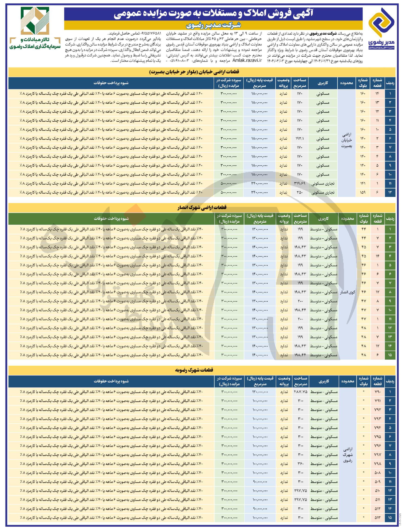Click piece number ۷۹۰ in Razavieh table
The height and width of the screenshot is (532, 402).
(x=377, y=392)
